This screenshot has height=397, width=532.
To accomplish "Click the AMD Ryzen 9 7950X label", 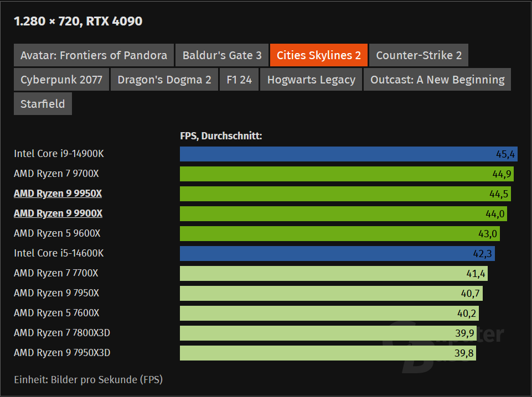I will click(56, 293).
